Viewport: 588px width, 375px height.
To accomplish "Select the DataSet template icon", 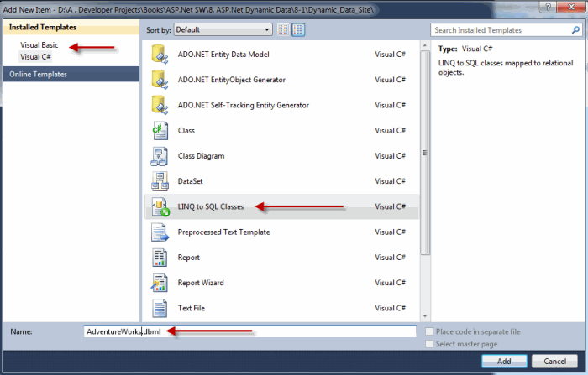I will click(x=160, y=181).
